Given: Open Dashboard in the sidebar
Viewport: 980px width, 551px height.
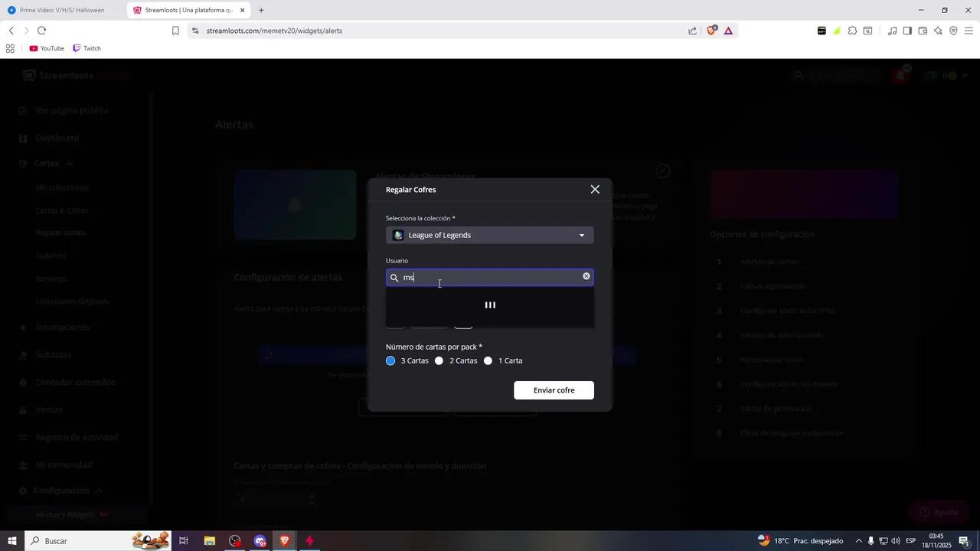Looking at the screenshot, I should pos(57,138).
